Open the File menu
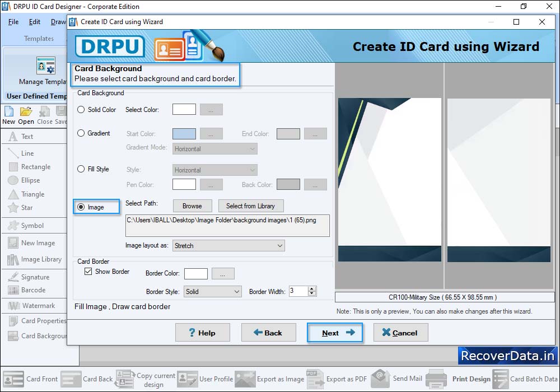The height and width of the screenshot is (392, 560). [13, 22]
